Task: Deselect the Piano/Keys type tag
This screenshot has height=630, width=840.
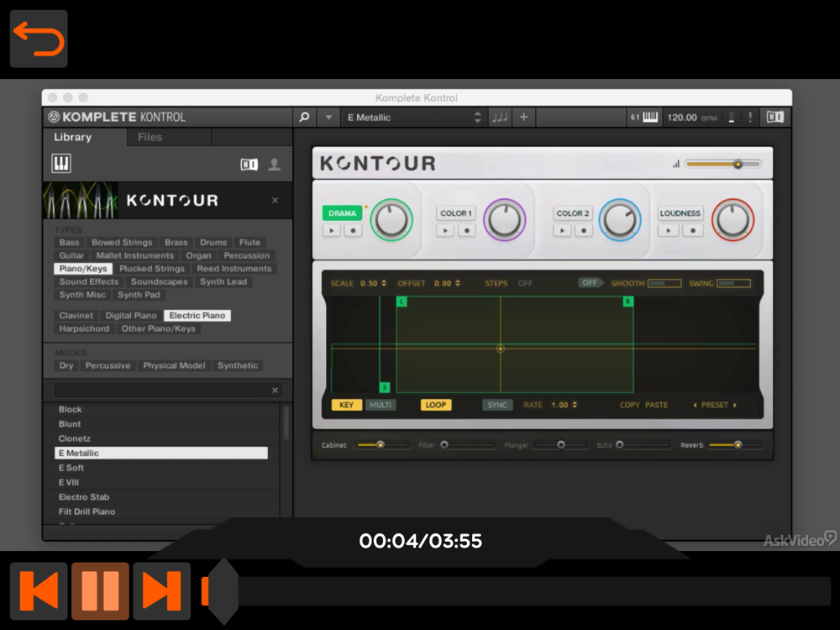Action: (83, 269)
